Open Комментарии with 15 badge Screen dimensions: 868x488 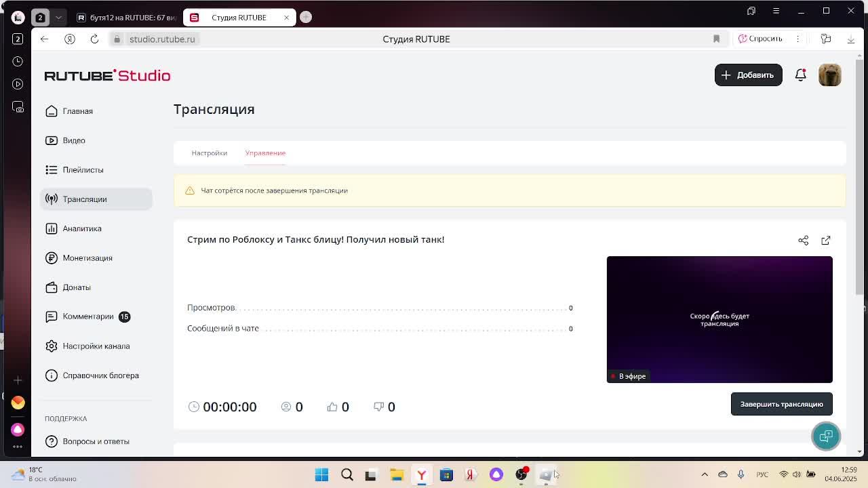88,317
